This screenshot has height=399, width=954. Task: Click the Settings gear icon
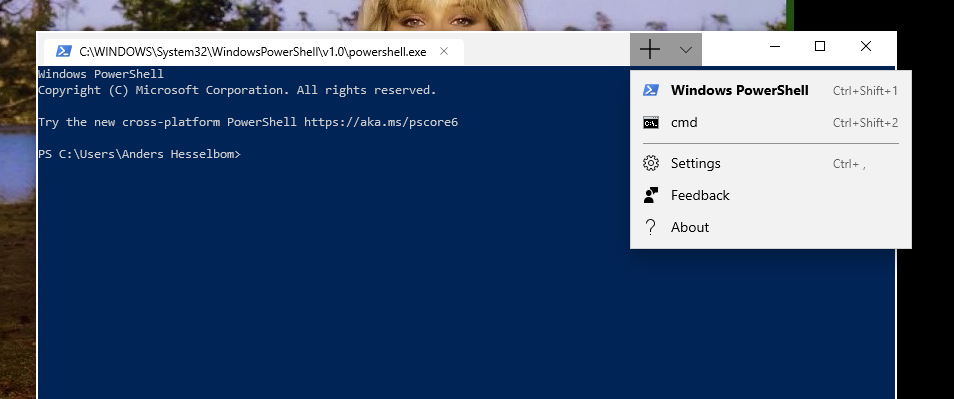click(651, 164)
